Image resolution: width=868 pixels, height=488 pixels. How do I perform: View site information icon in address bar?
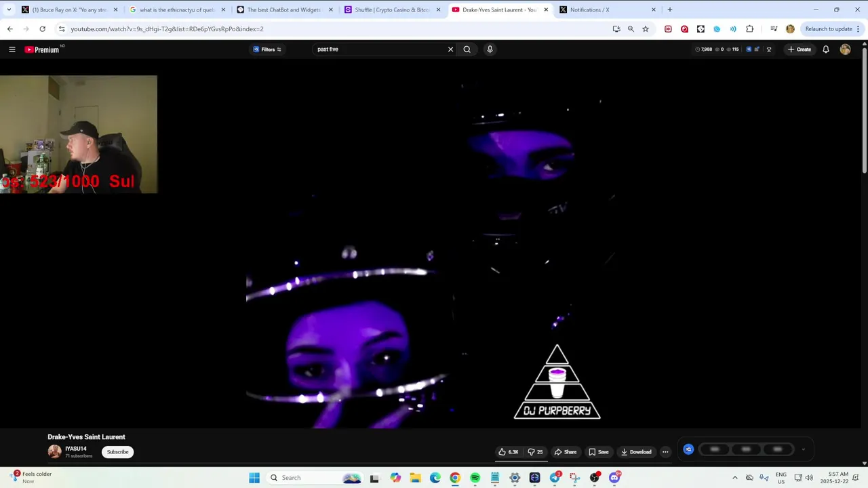(x=62, y=29)
